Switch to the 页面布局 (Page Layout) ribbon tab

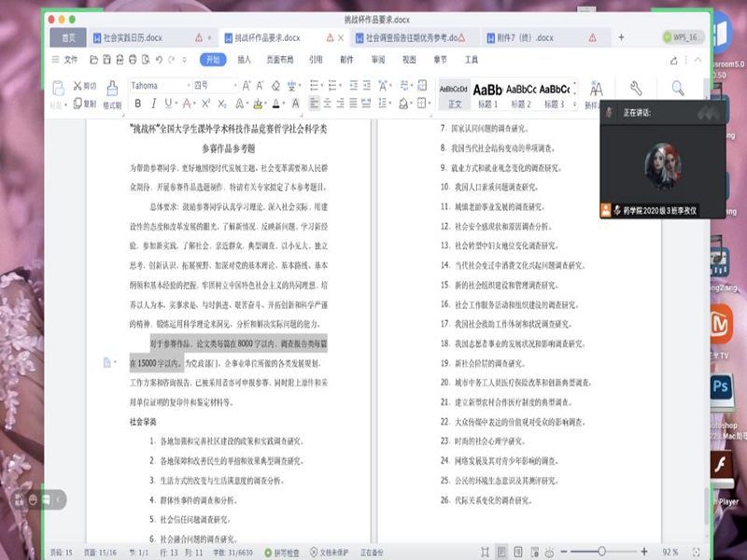(279, 60)
